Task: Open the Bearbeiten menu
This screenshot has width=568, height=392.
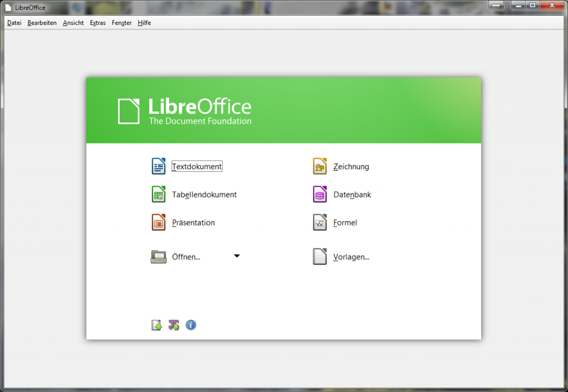Action: [42, 23]
